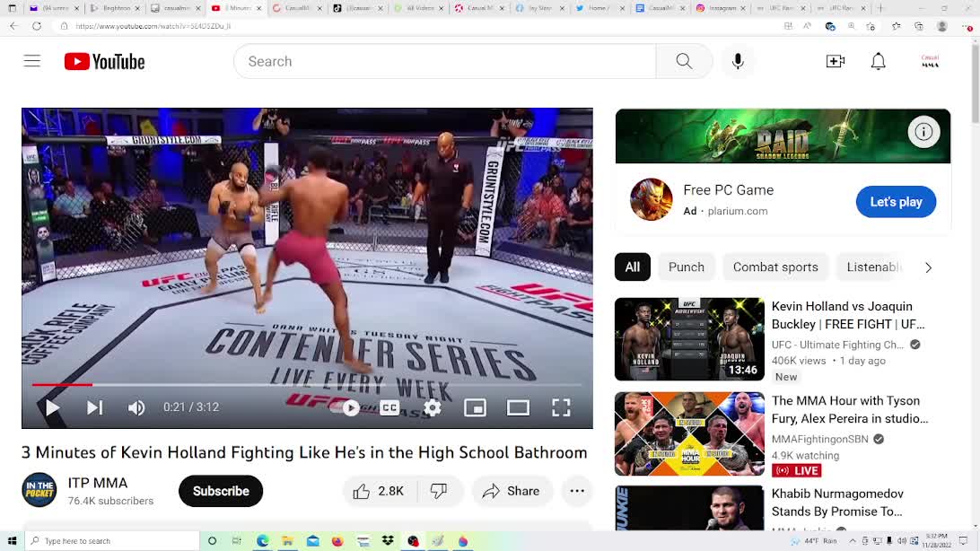Open Mail app from the taskbar
This screenshot has height=551, width=980.
click(x=312, y=541)
